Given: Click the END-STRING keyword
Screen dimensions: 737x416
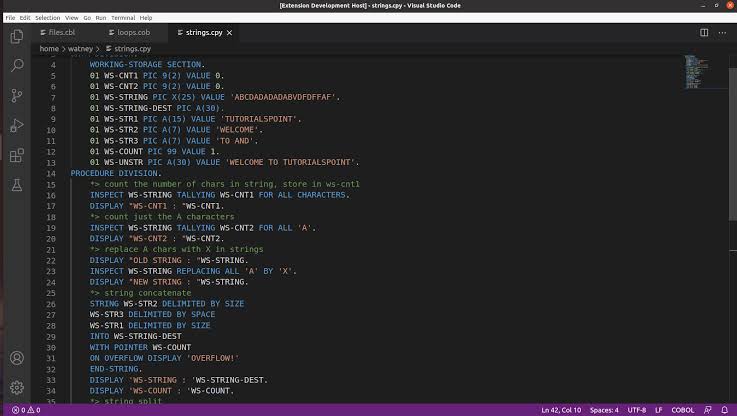Looking at the screenshot, I should (114, 369).
